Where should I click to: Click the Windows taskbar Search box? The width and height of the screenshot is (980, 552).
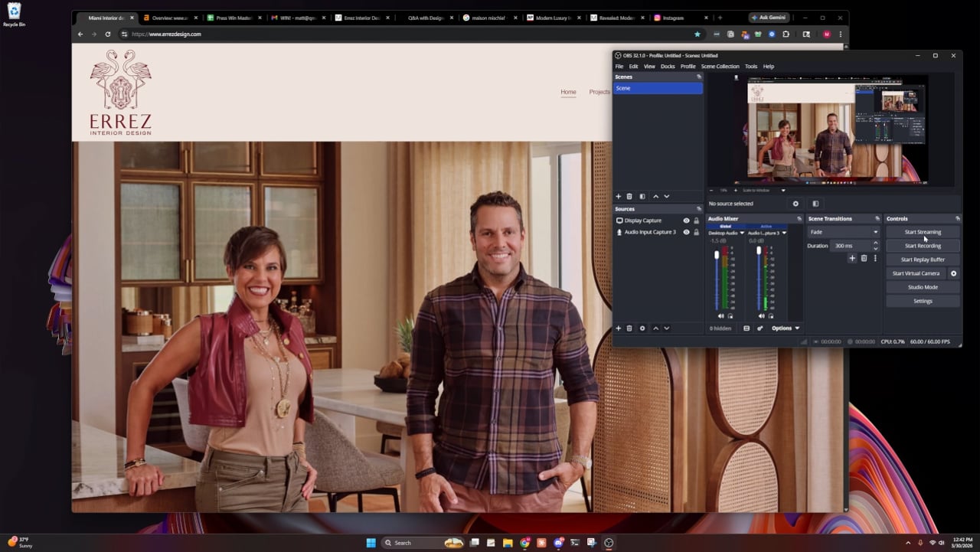[412, 543]
